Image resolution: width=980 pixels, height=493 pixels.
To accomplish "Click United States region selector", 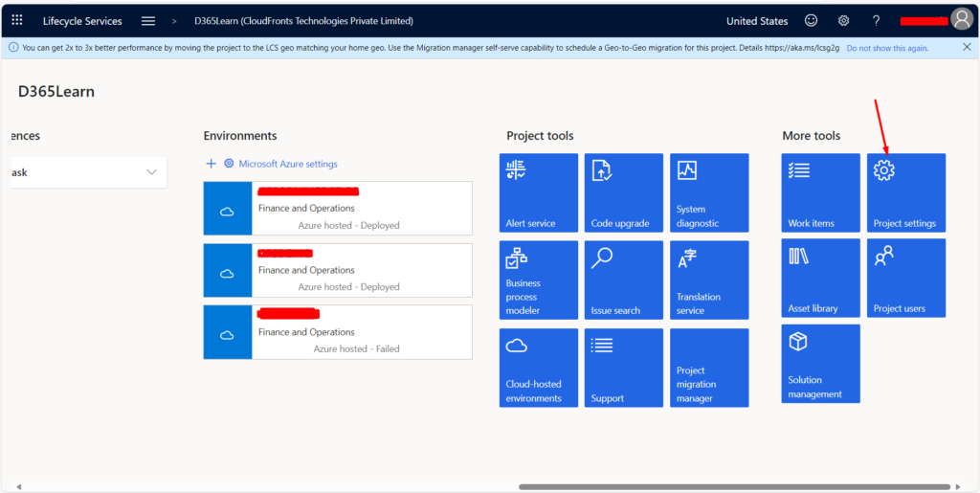I will 757,21.
